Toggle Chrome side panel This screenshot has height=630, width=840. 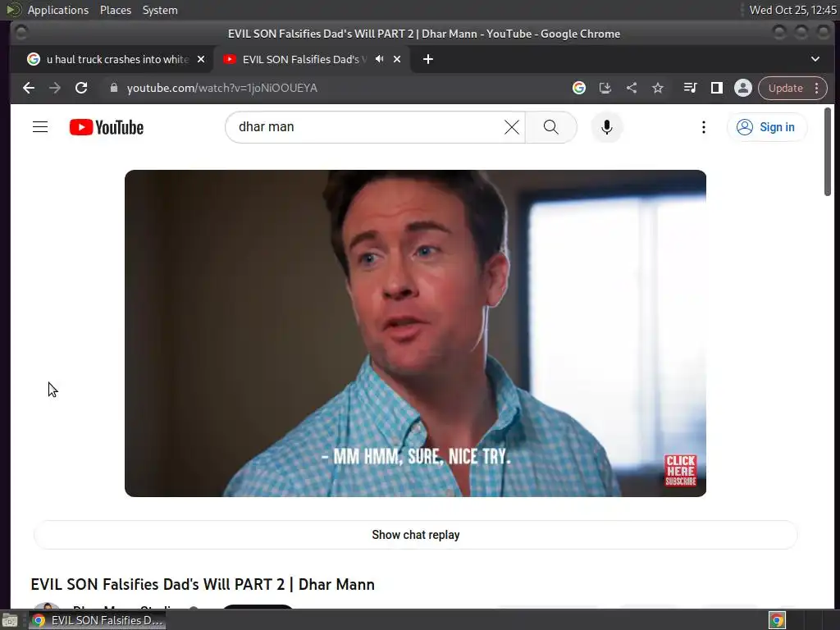tap(717, 88)
